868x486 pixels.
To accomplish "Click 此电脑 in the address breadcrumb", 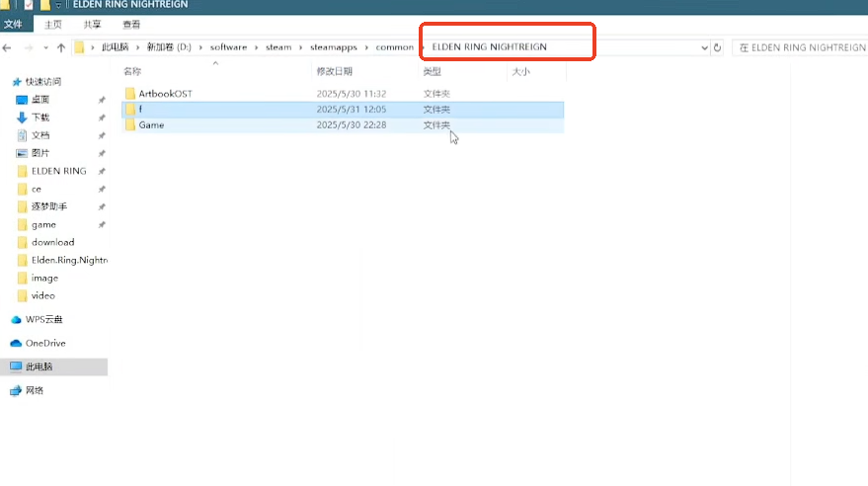I will pyautogui.click(x=116, y=47).
